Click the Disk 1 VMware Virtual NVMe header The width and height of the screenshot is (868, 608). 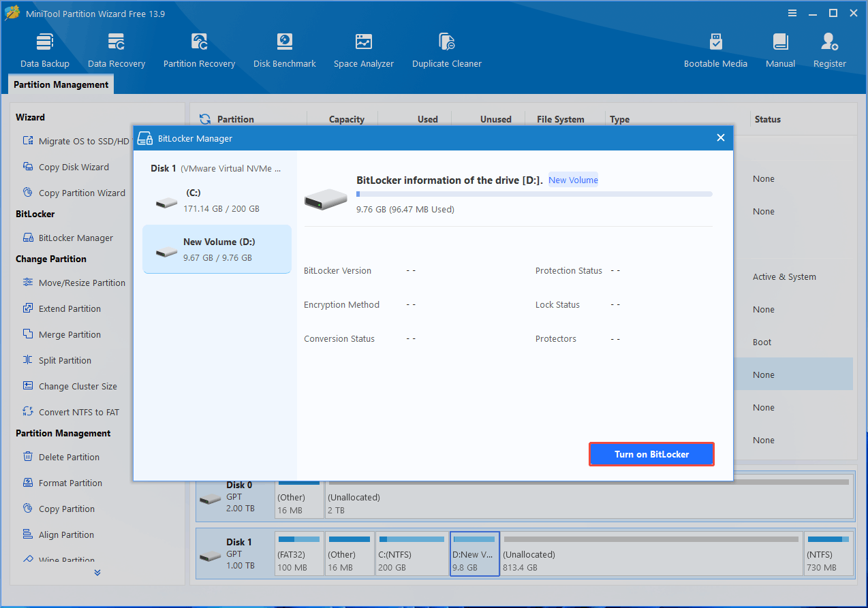click(x=215, y=168)
